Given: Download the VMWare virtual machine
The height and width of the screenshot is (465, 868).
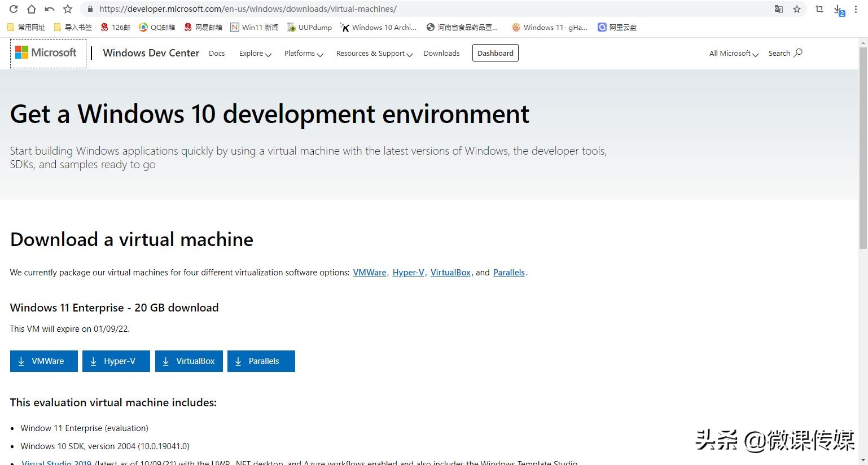Looking at the screenshot, I should (44, 361).
